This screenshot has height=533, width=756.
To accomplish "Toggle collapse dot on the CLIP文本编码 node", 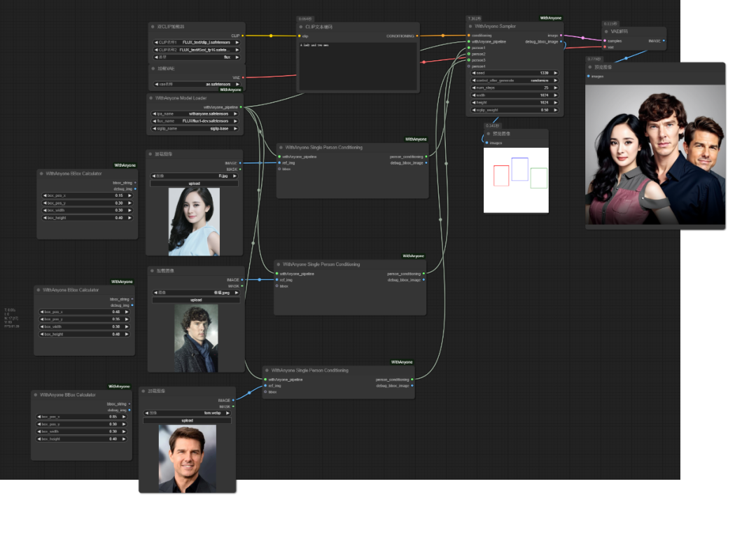I will (x=301, y=27).
